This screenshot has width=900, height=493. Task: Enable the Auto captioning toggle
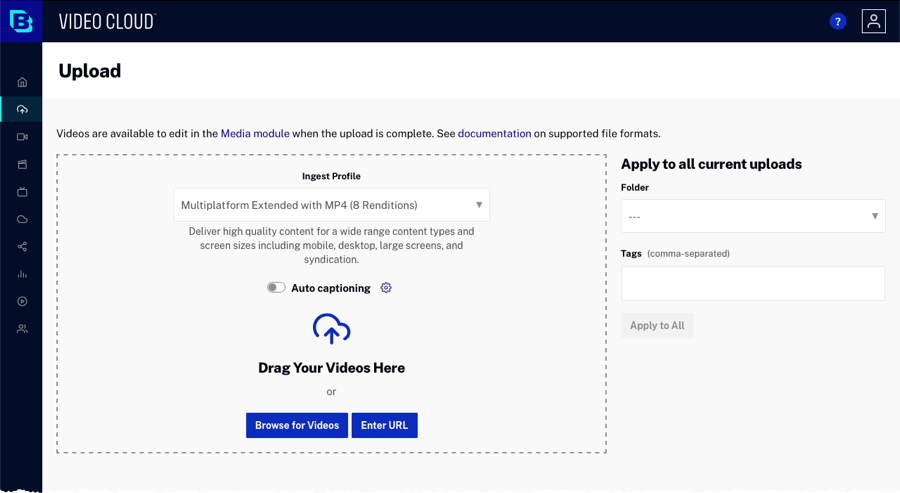pos(276,288)
